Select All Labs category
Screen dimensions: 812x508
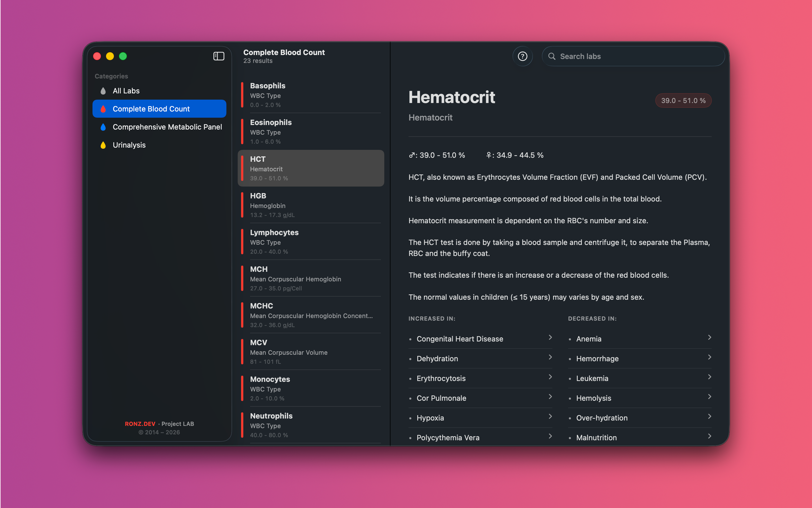[159, 91]
